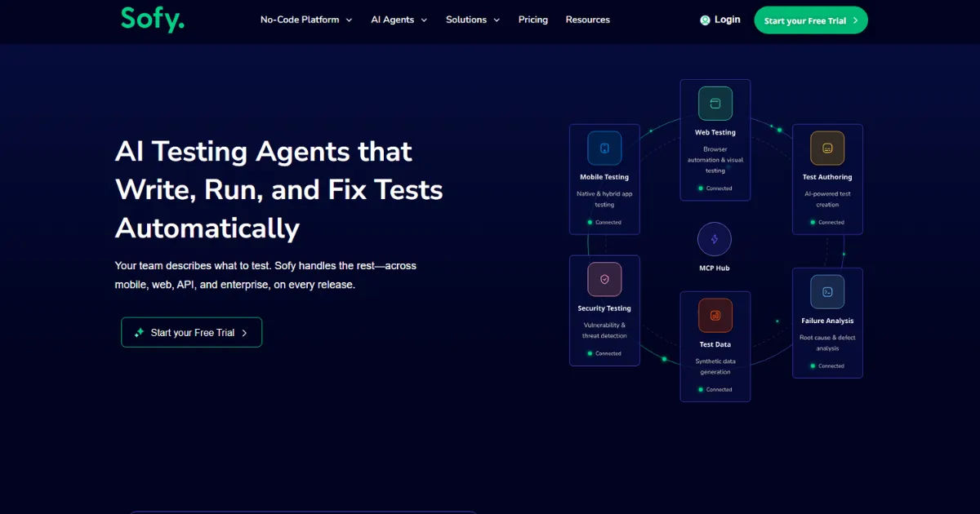Click the 'Vulnerability & threat detection' description

pos(604,330)
